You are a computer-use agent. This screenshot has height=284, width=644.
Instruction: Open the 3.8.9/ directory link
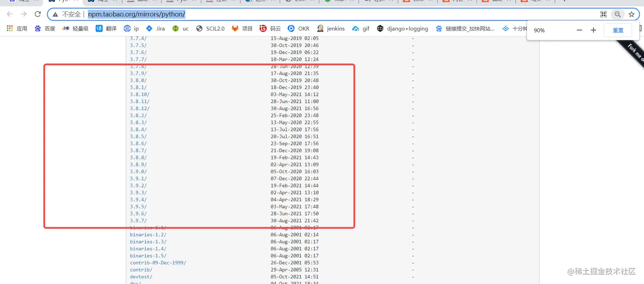pyautogui.click(x=138, y=165)
